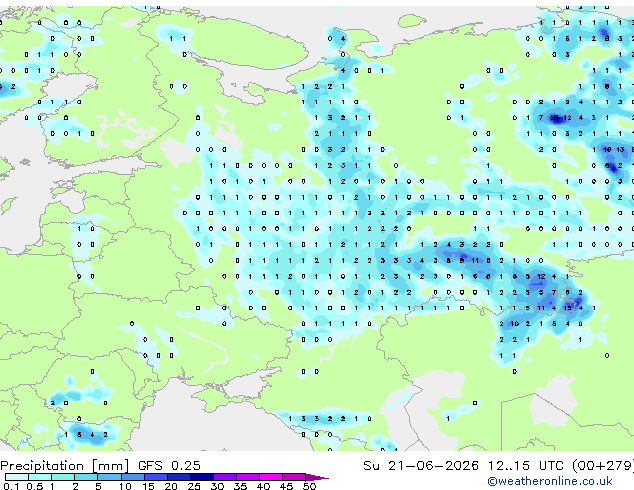Select the 0.5–1 mm legend swatch
The image size is (634, 490).
point(40,477)
